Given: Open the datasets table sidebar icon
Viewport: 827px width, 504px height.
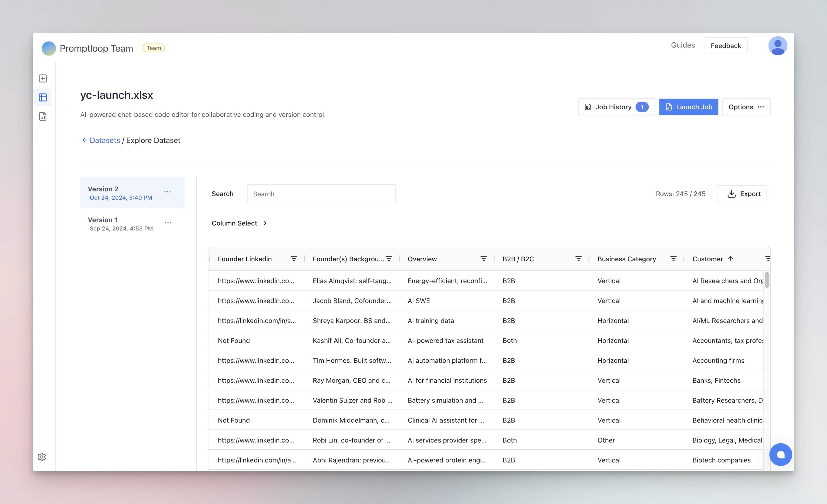Looking at the screenshot, I should (43, 98).
